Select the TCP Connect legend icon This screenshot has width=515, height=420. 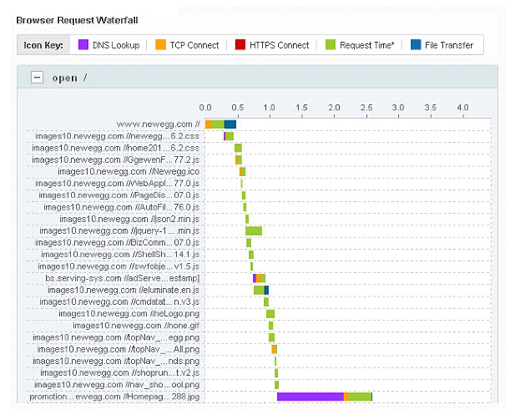161,45
